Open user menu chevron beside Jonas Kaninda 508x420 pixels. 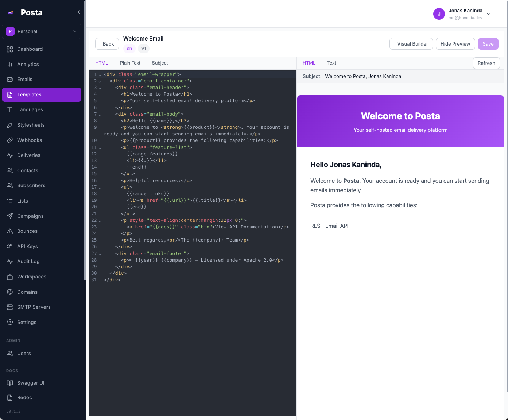(489, 14)
